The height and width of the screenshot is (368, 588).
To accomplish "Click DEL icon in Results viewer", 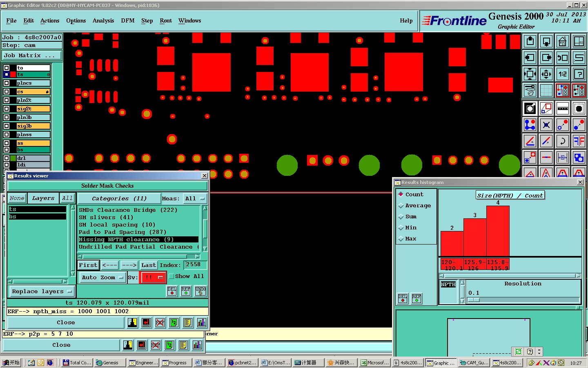I will pos(172,291).
